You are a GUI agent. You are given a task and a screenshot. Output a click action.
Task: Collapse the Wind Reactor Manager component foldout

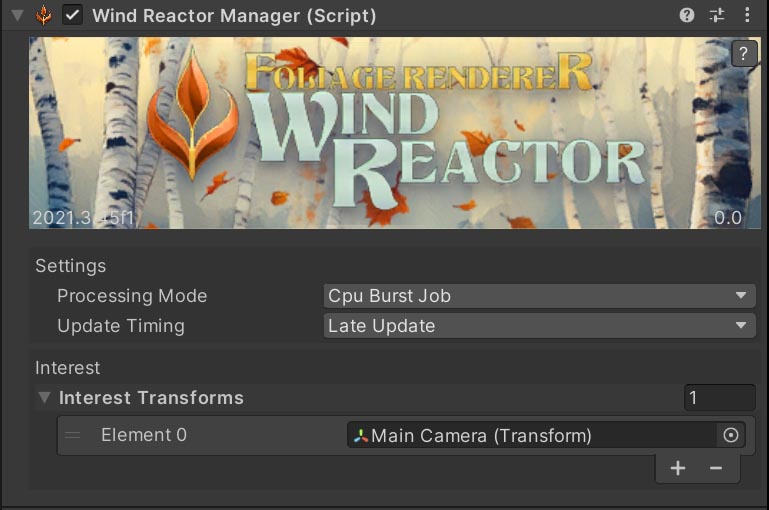click(17, 15)
